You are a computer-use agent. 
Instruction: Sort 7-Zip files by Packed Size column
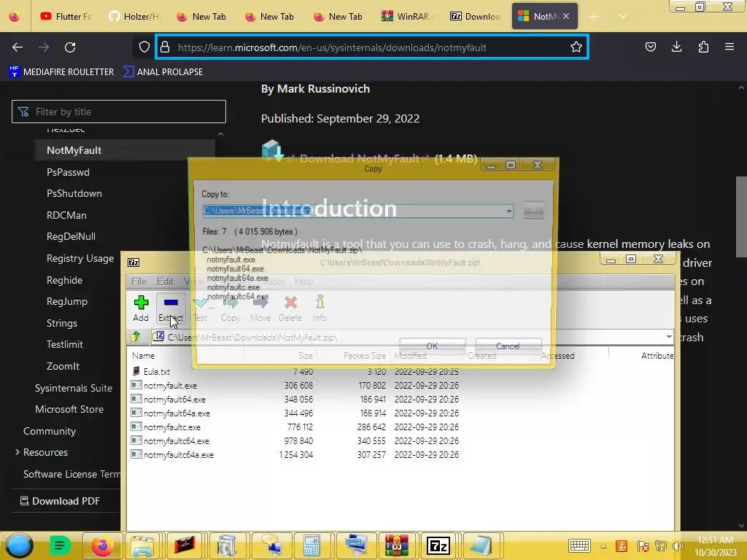coord(365,356)
